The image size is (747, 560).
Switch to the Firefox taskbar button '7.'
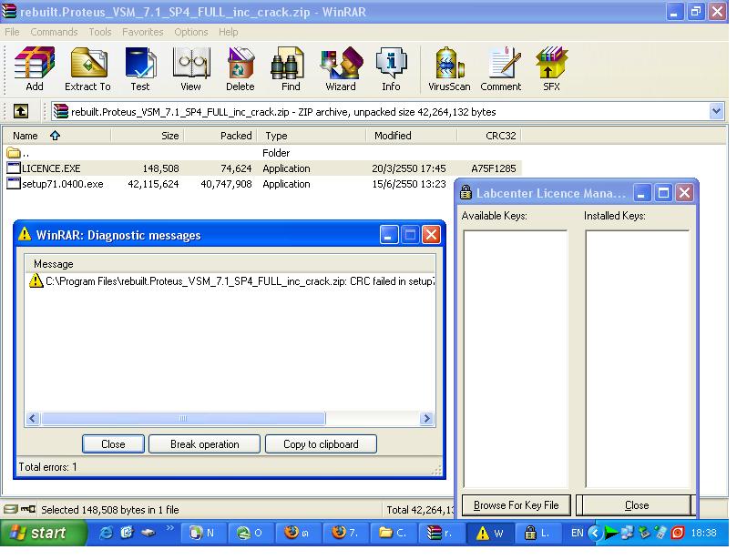tap(345, 533)
